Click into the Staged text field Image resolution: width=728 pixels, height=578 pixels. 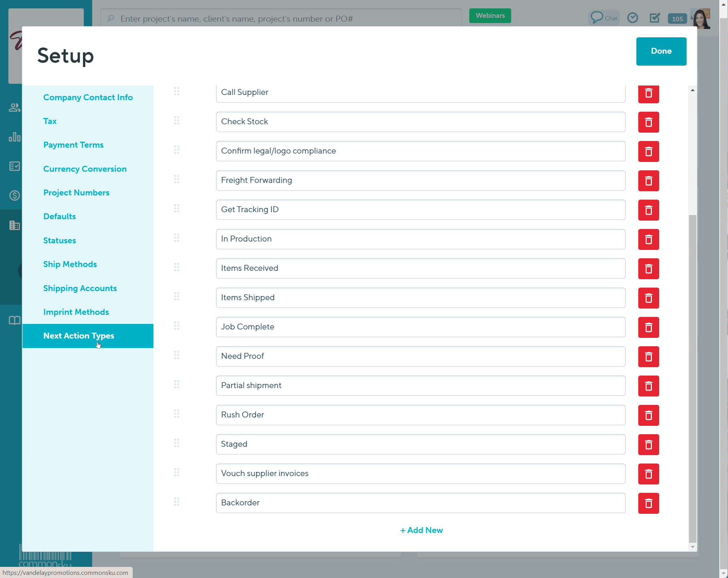(x=420, y=444)
